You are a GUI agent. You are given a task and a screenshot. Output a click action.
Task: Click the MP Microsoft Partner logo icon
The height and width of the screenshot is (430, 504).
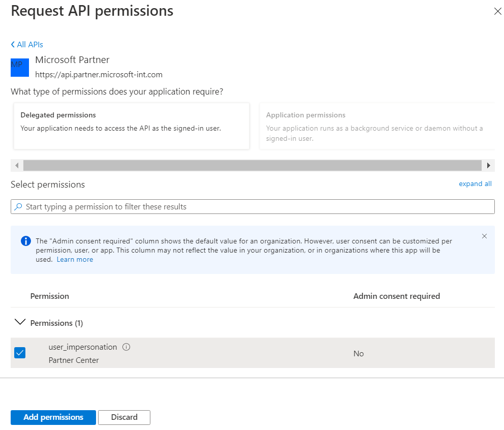point(20,67)
